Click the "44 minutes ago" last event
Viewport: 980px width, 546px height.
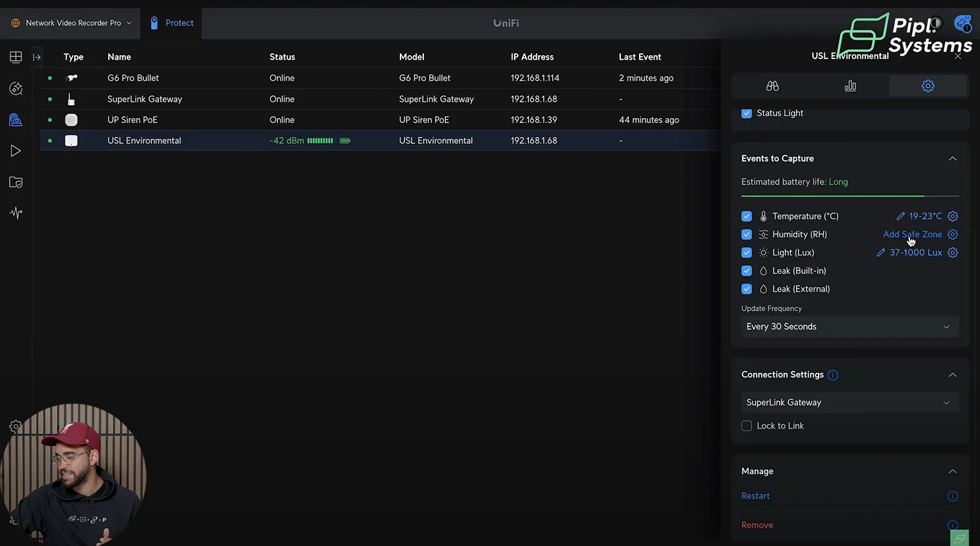click(649, 120)
